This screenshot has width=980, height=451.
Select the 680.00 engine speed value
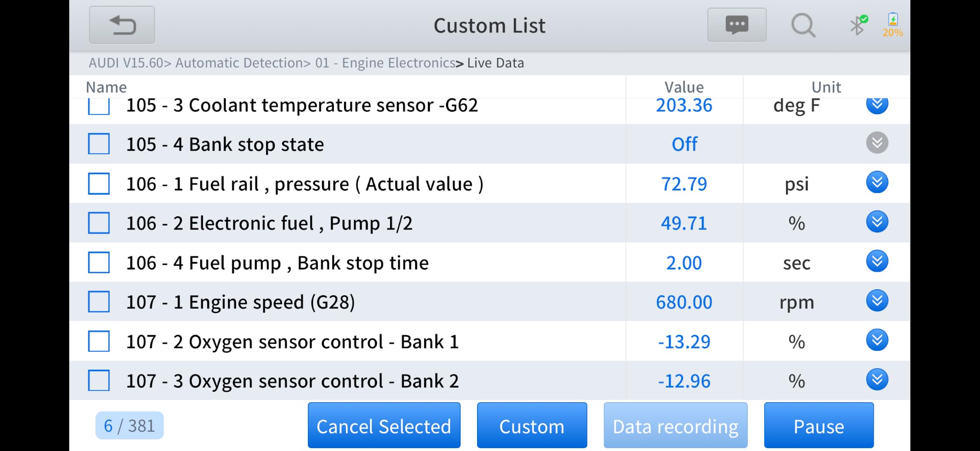[684, 302]
